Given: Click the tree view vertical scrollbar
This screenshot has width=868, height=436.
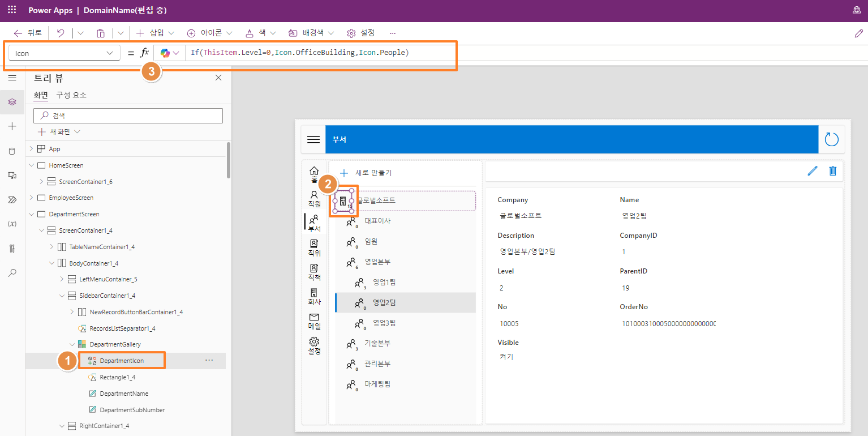Looking at the screenshot, I should 229,160.
